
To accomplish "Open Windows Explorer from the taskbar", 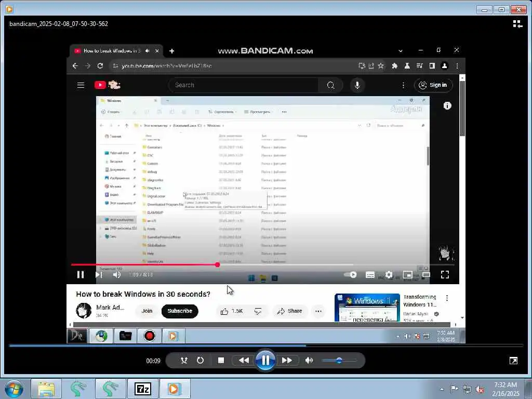I will (46, 389).
